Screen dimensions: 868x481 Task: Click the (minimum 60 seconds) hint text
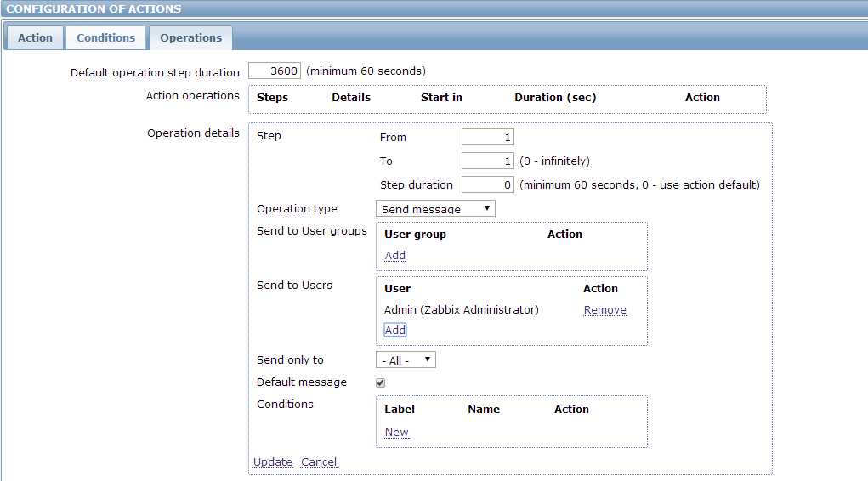366,71
